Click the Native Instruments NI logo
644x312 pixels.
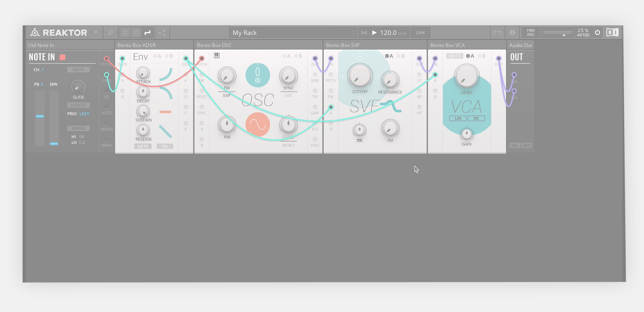[x=612, y=33]
